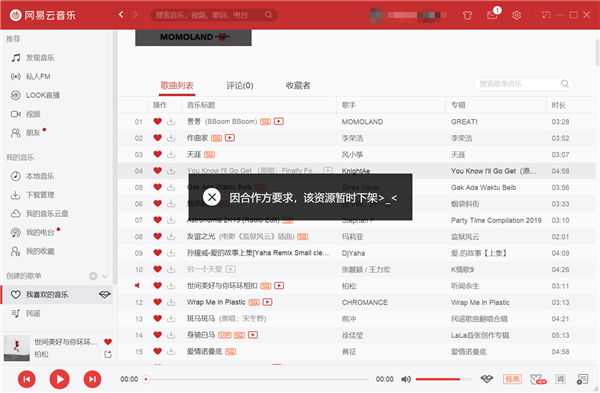Viewport: 600px width, 393px height.
Task: Unlike the currently playing song
Action: click(108, 342)
